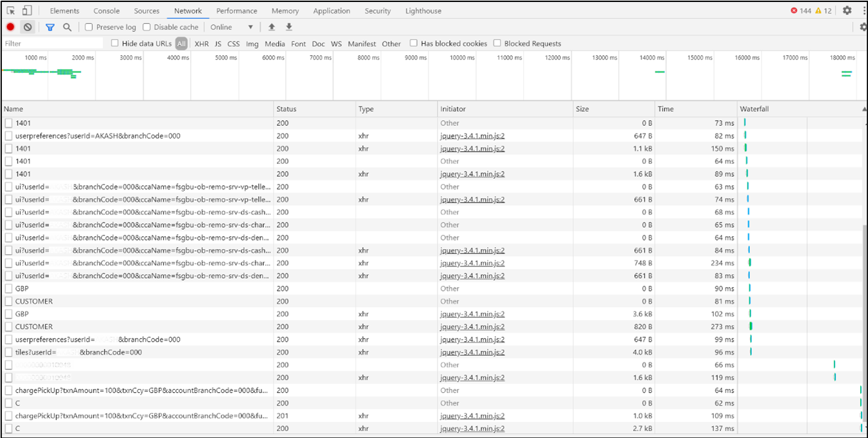Viewport: 868px width, 438px height.
Task: Tick checkbox beside first chargePickUp request
Action: pyautogui.click(x=9, y=390)
